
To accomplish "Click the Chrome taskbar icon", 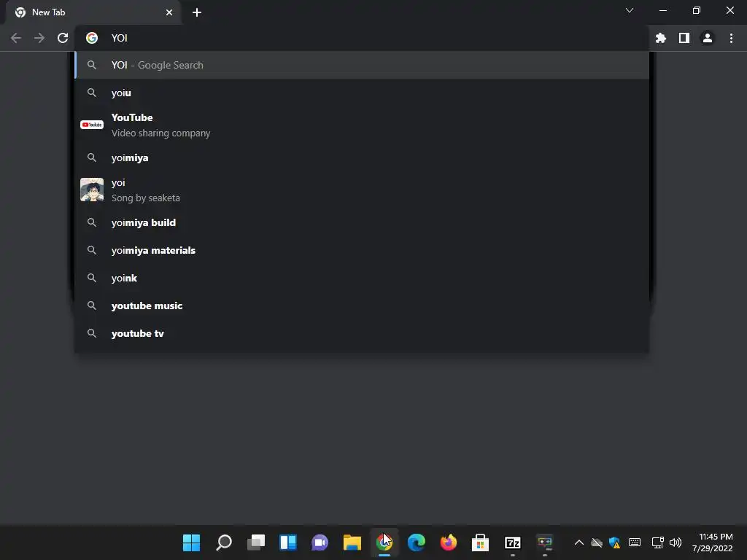I will 384,542.
